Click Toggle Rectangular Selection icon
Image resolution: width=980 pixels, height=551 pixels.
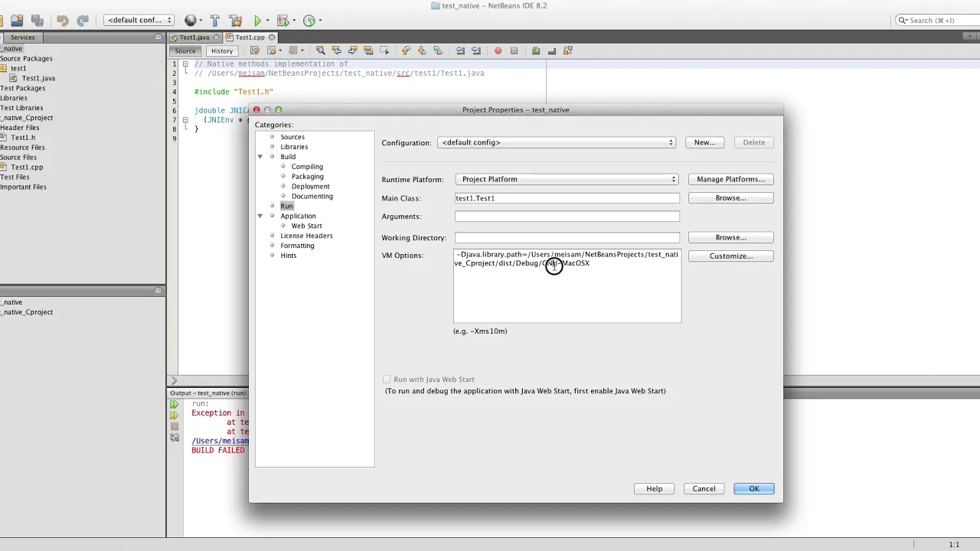[x=384, y=51]
